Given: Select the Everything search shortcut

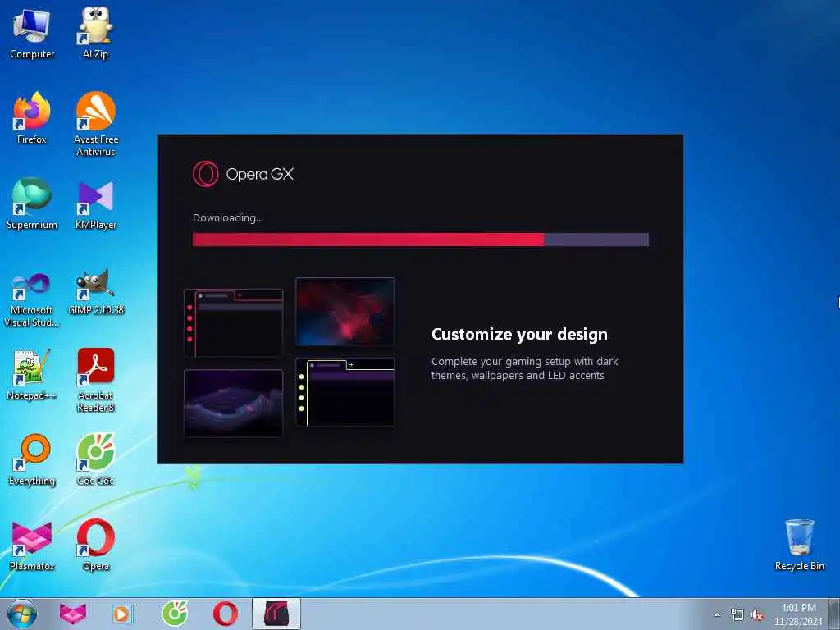Looking at the screenshot, I should 32,459.
